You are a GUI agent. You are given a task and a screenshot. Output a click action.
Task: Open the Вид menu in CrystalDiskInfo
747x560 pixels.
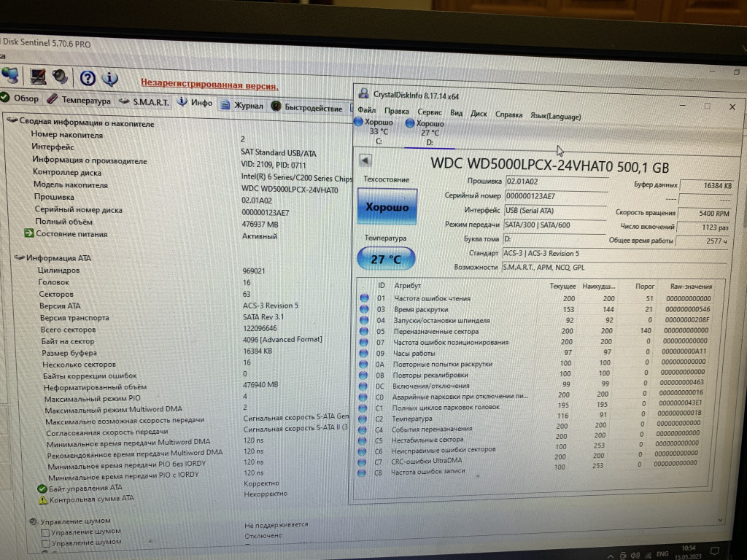[456, 113]
